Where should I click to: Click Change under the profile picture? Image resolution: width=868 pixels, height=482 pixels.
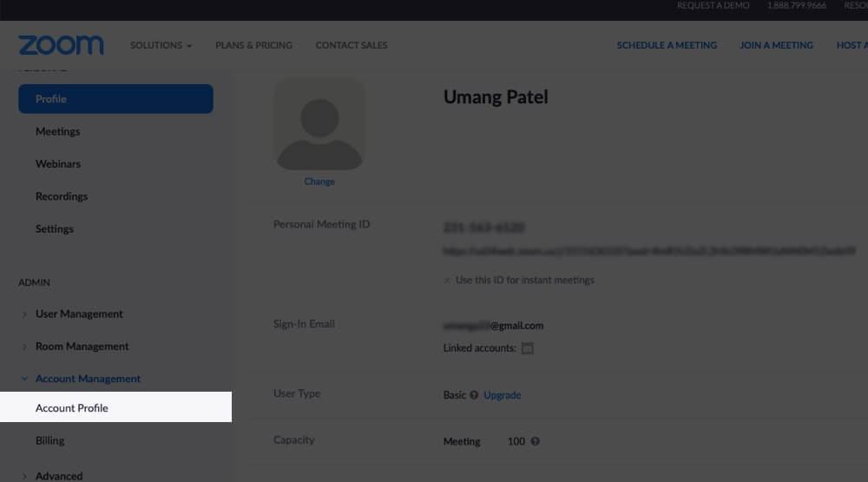(x=319, y=182)
